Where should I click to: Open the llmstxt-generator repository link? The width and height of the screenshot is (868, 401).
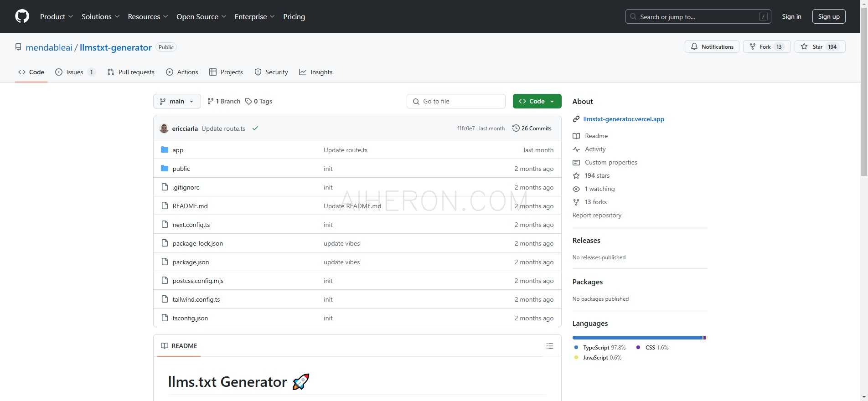coord(116,47)
